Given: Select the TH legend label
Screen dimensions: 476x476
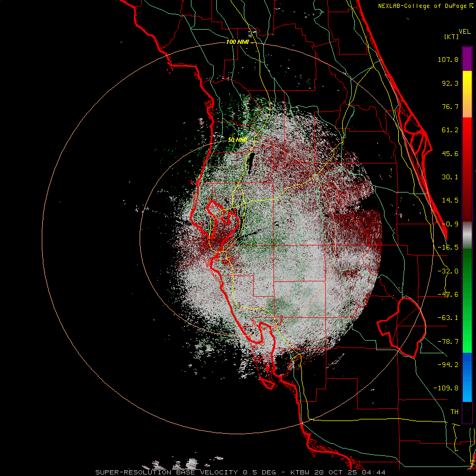Looking at the screenshot, I should [x=454, y=412].
